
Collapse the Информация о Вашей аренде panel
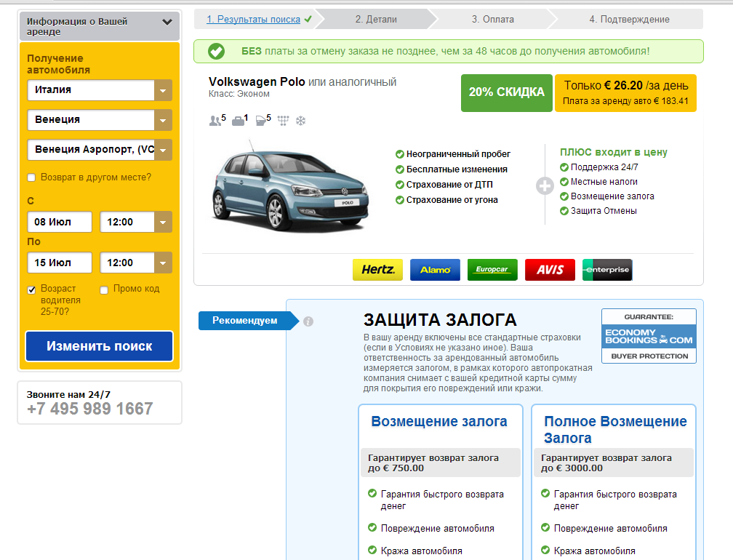167,22
